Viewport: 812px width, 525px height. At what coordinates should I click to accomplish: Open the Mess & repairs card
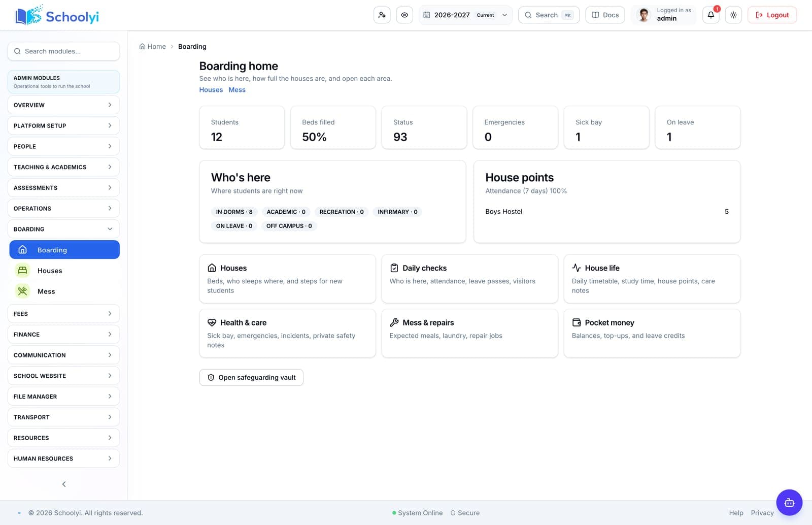(469, 333)
